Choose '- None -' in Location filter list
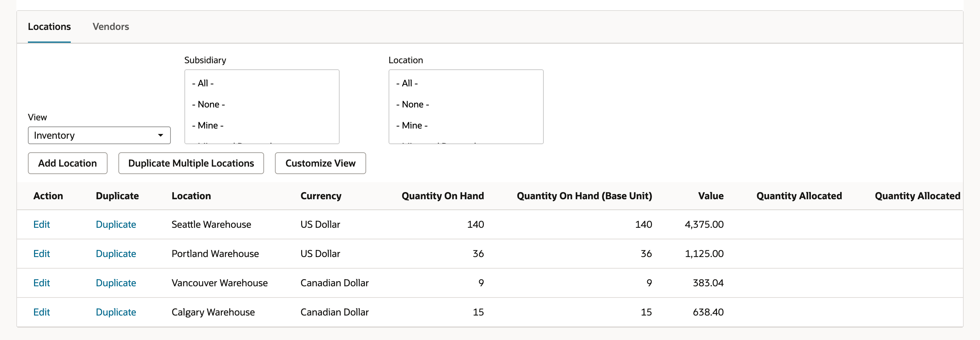Viewport: 980px width, 340px height. (x=413, y=104)
